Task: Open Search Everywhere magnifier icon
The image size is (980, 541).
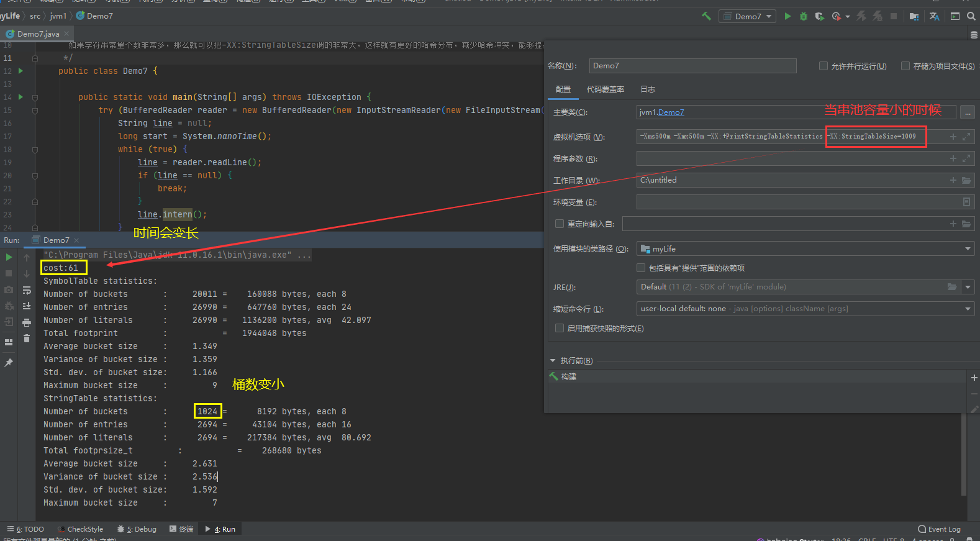Action: tap(971, 16)
